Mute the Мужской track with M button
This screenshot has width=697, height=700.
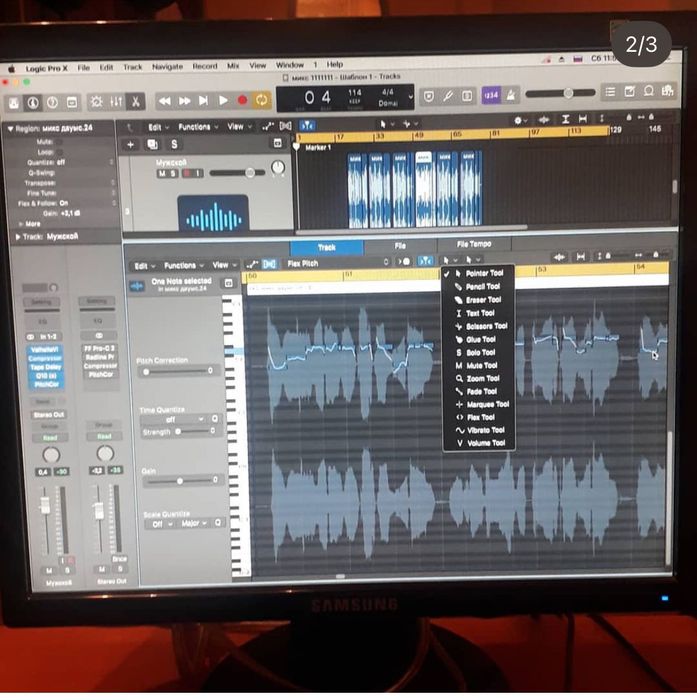(x=162, y=173)
